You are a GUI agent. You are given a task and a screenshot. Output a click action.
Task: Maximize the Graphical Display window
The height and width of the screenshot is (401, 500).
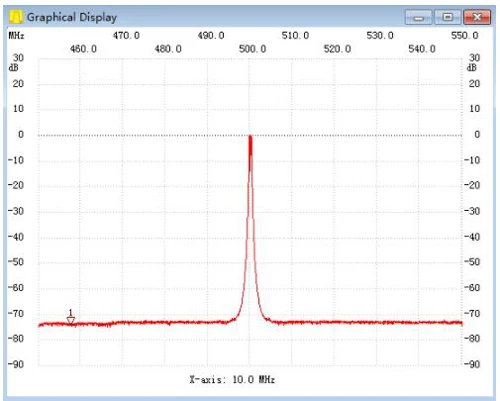point(447,17)
